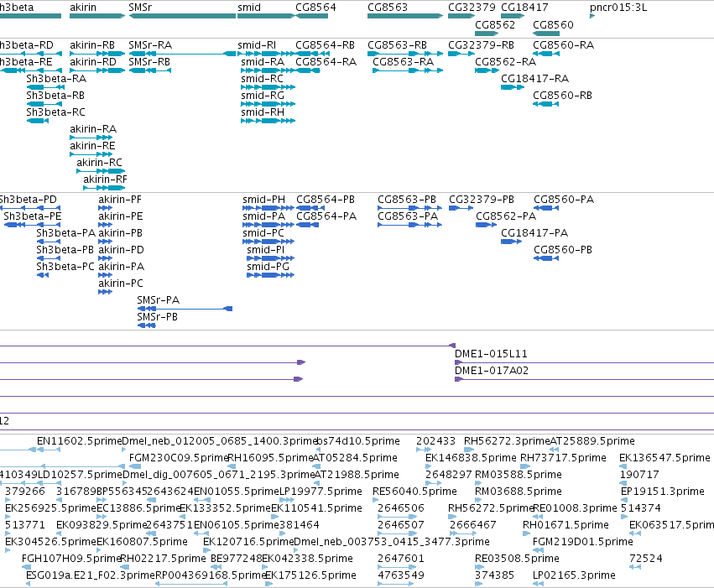This screenshot has height=588, width=714.
Task: Open feature 4763549
Action: [x=401, y=576]
